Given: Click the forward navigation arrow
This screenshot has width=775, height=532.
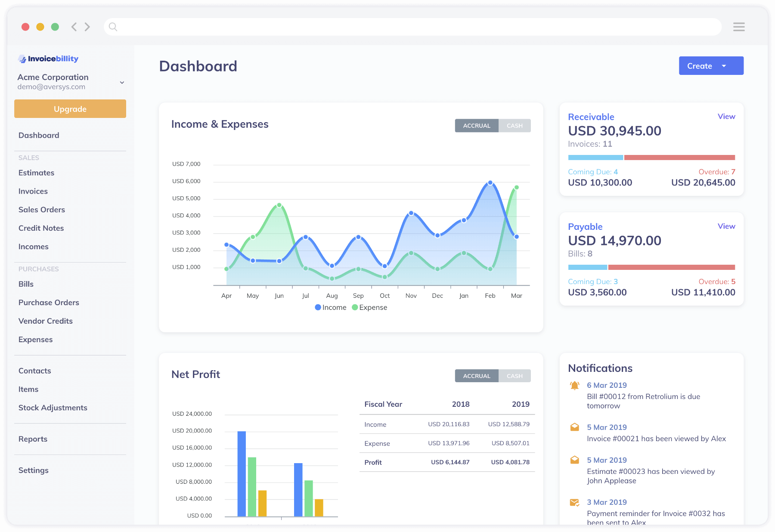Looking at the screenshot, I should click(x=87, y=27).
